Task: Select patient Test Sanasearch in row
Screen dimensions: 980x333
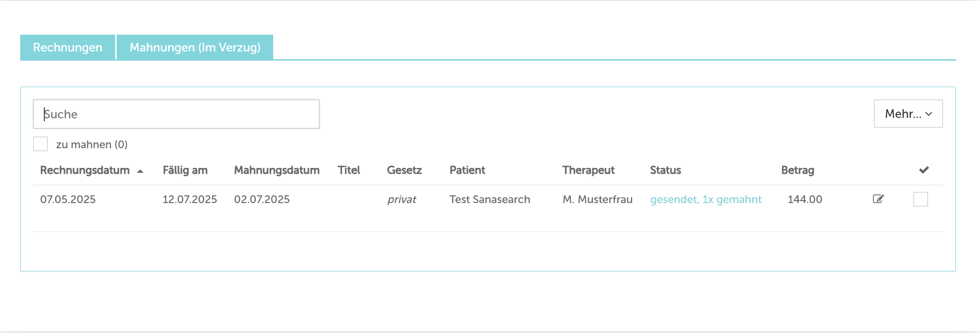Action: (x=490, y=199)
